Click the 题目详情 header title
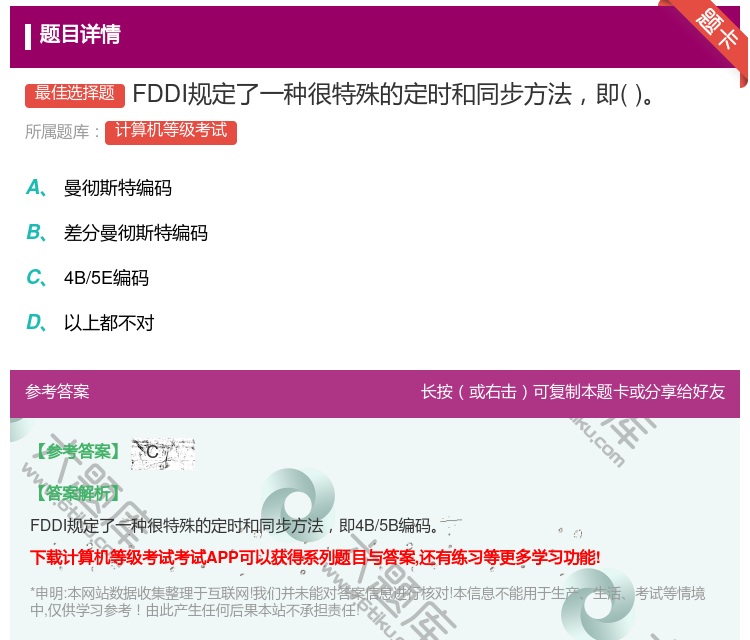The height and width of the screenshot is (640, 750). click(x=80, y=34)
